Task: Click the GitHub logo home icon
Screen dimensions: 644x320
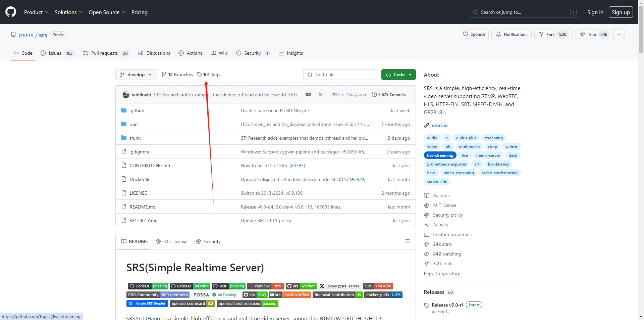Action: pyautogui.click(x=11, y=12)
